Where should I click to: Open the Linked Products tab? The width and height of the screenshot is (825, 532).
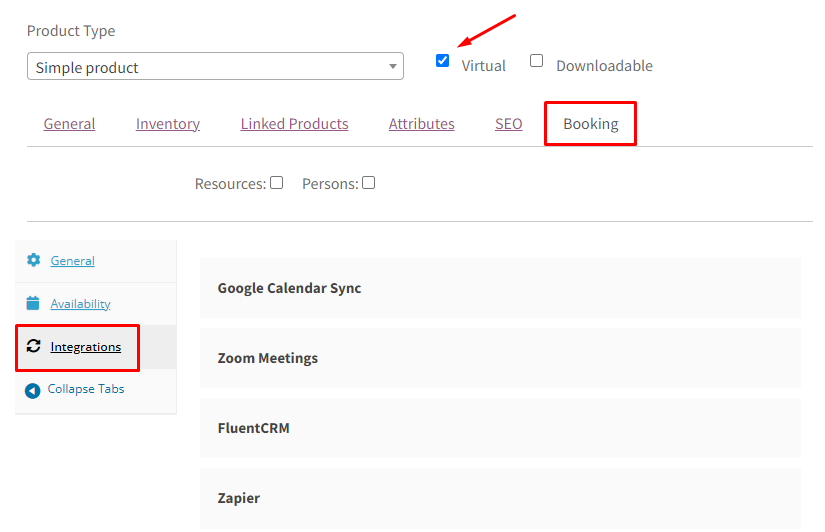[295, 124]
